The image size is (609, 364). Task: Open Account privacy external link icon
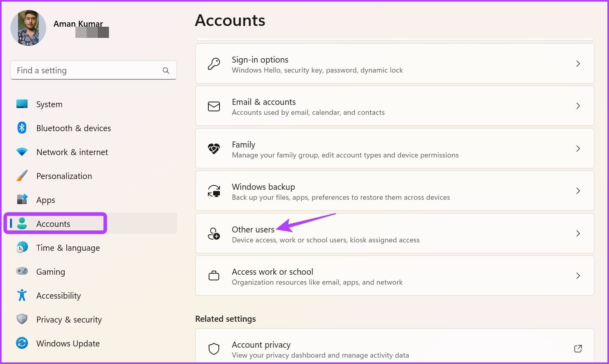pyautogui.click(x=578, y=349)
